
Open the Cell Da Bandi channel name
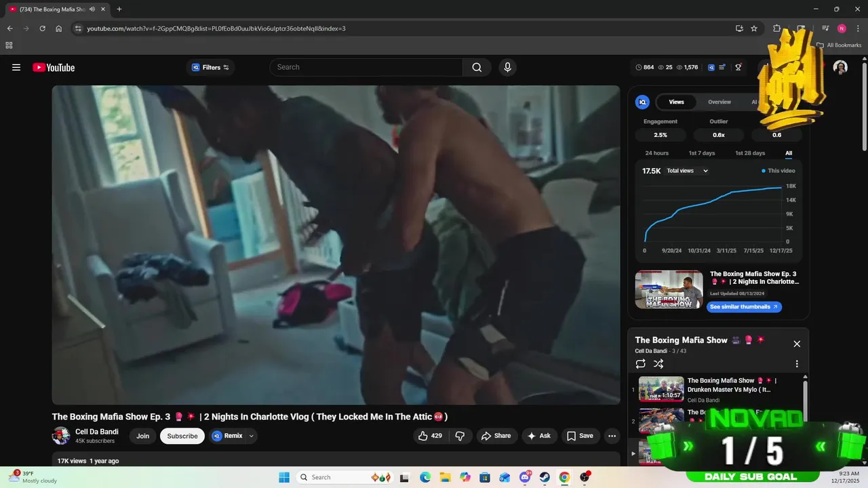(x=97, y=432)
